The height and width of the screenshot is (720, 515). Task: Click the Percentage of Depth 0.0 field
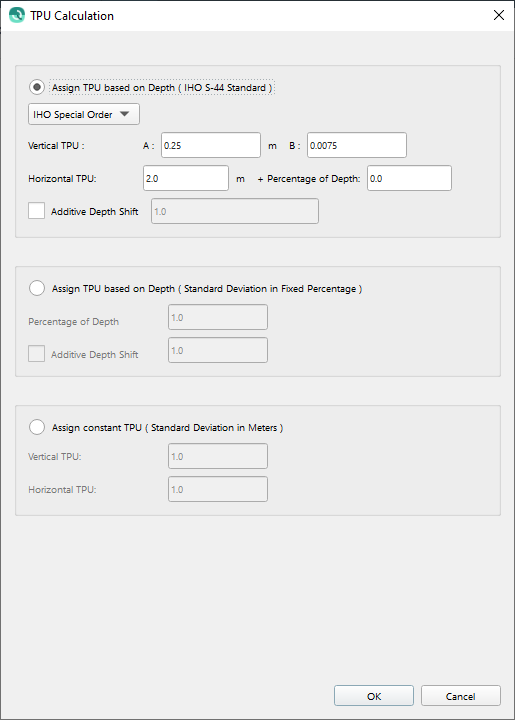(x=409, y=178)
